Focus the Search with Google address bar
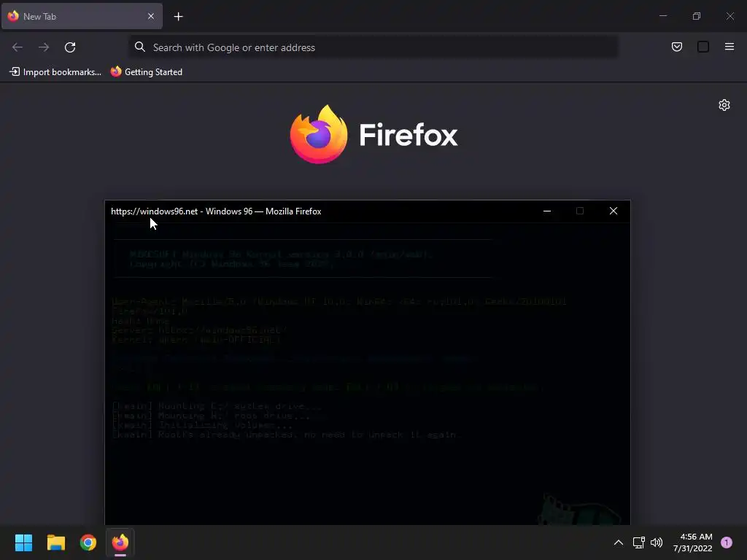747x560 pixels. [x=373, y=47]
